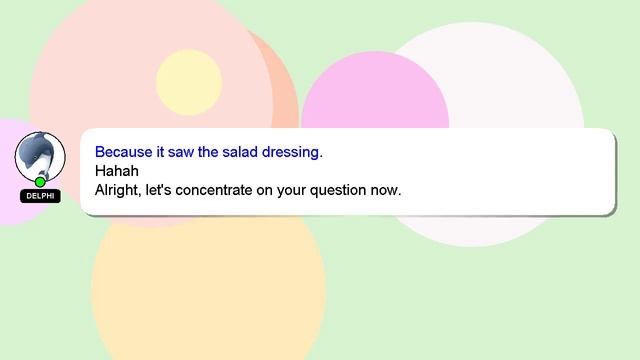Click the small yellow circle
The width and height of the screenshot is (640, 360).
tap(189, 82)
